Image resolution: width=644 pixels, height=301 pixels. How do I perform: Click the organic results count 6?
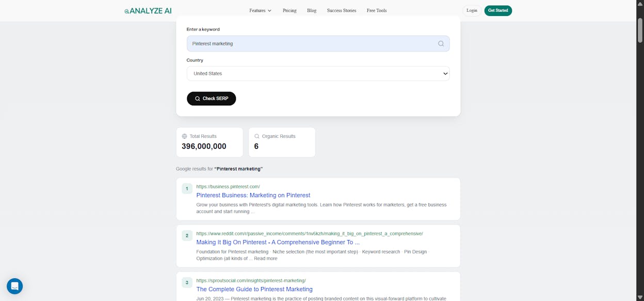(256, 146)
